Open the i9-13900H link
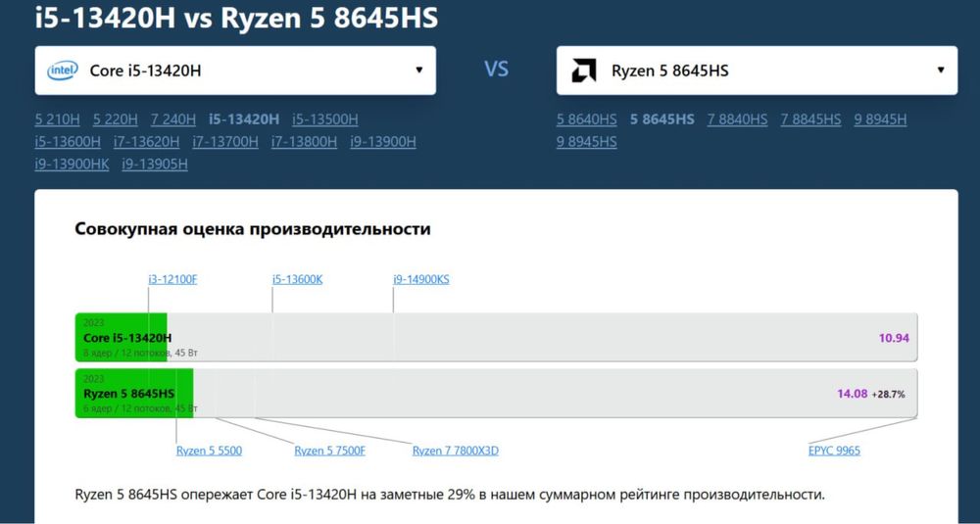This screenshot has height=524, width=980. pyautogui.click(x=382, y=142)
